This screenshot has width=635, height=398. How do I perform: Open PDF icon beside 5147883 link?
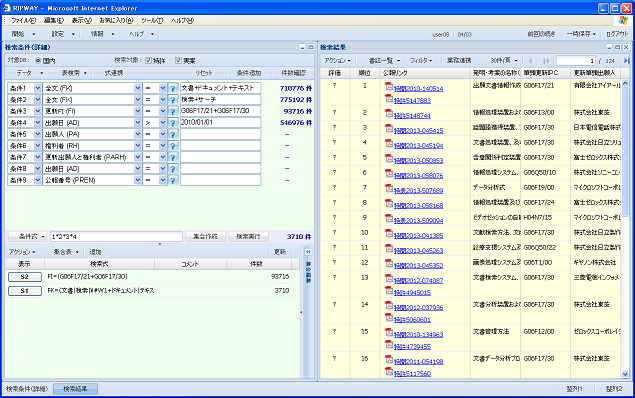pyautogui.click(x=389, y=98)
